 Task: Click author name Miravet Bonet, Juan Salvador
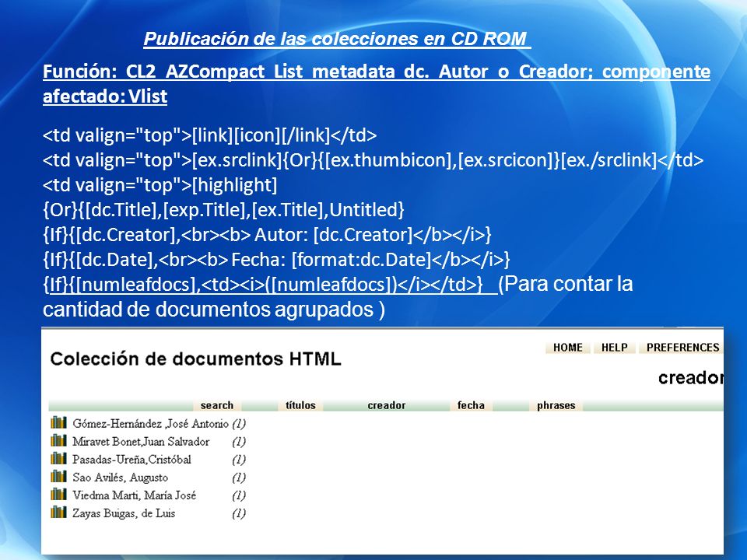[x=141, y=442]
